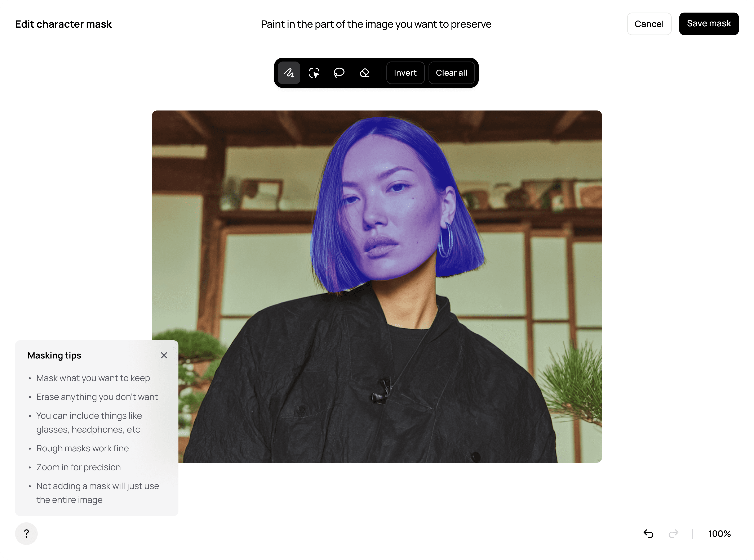Cancel the mask editing
This screenshot has height=560, width=754.
(x=649, y=24)
